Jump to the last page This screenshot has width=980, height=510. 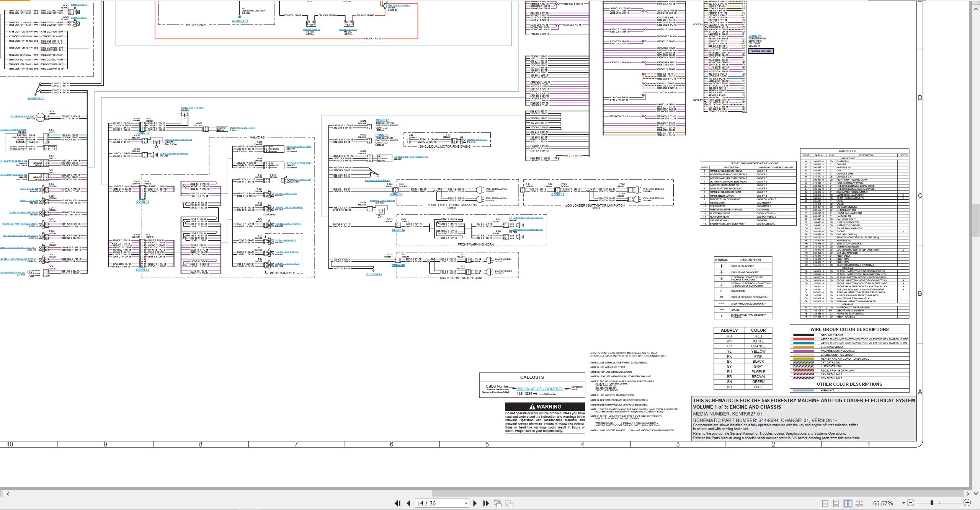click(486, 503)
